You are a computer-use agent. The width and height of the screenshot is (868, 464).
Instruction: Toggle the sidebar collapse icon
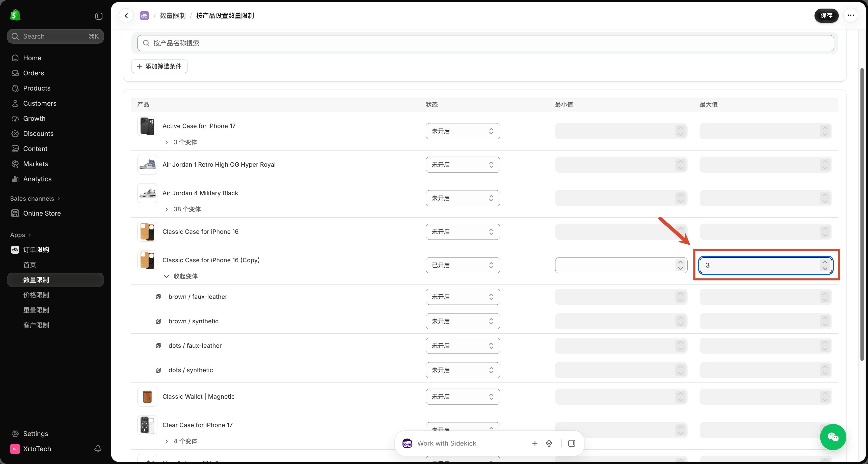click(x=98, y=16)
